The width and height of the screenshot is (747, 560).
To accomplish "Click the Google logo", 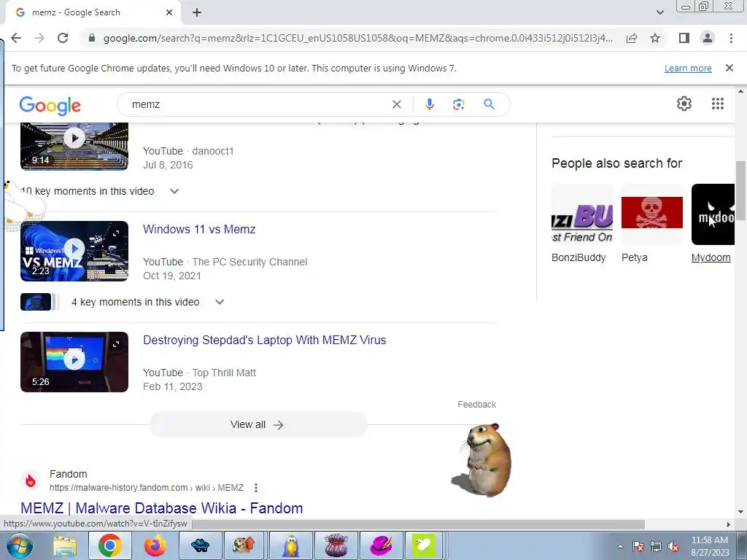I will pos(50,105).
